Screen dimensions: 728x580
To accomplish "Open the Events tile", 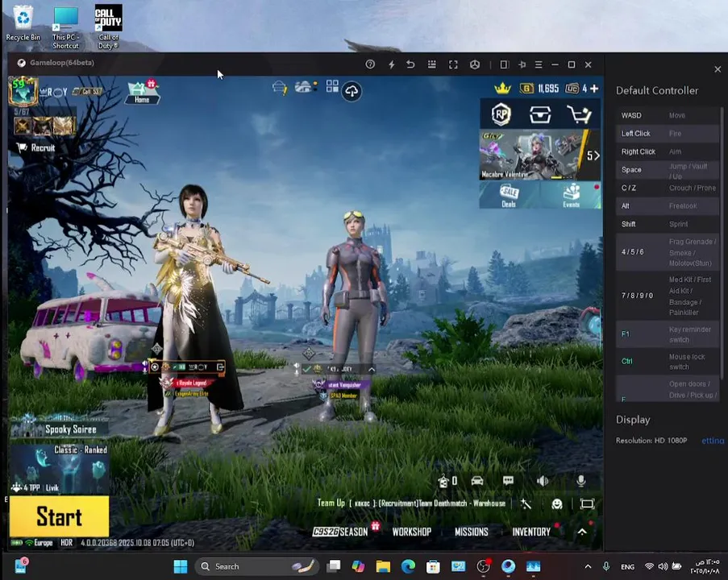I will tap(571, 195).
